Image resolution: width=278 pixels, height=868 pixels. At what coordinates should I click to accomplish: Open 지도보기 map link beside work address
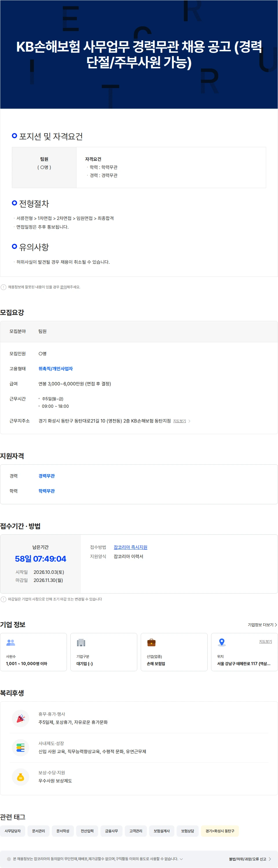(x=179, y=421)
